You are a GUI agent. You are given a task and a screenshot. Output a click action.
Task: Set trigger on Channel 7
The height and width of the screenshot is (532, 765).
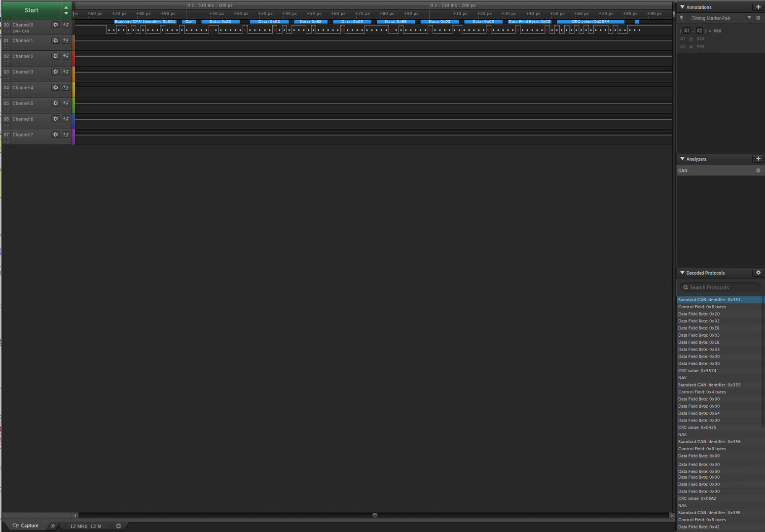(x=66, y=135)
